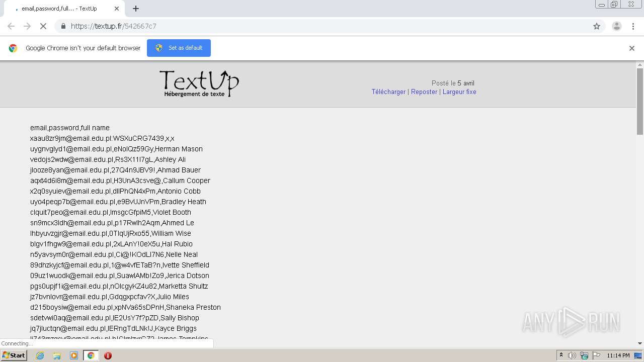Click the TextUp logo

(199, 83)
